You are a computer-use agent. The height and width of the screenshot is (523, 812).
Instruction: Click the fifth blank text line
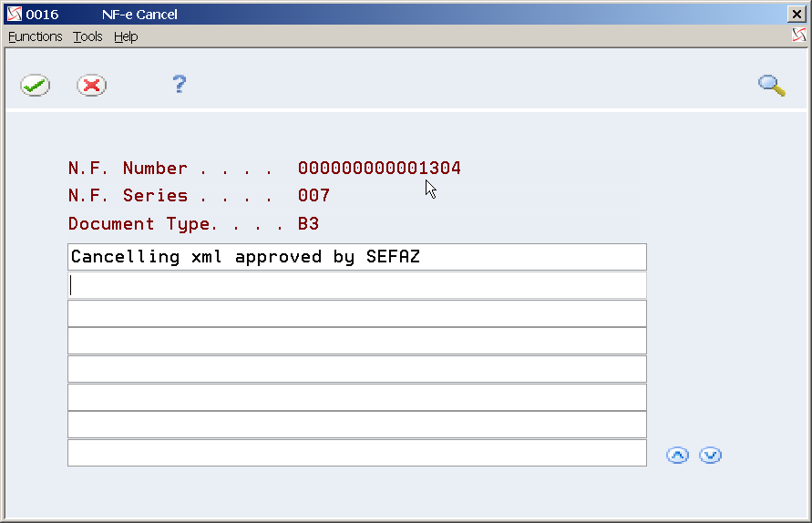point(357,369)
